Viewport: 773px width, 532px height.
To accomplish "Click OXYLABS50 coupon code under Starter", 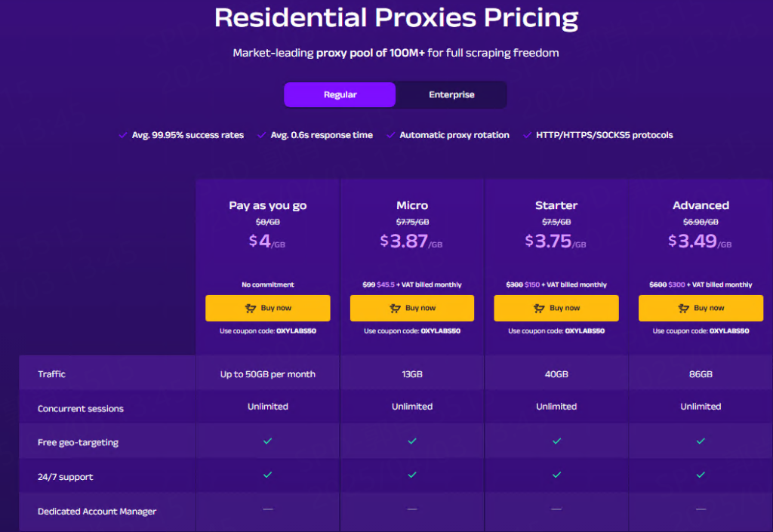I will tap(585, 331).
